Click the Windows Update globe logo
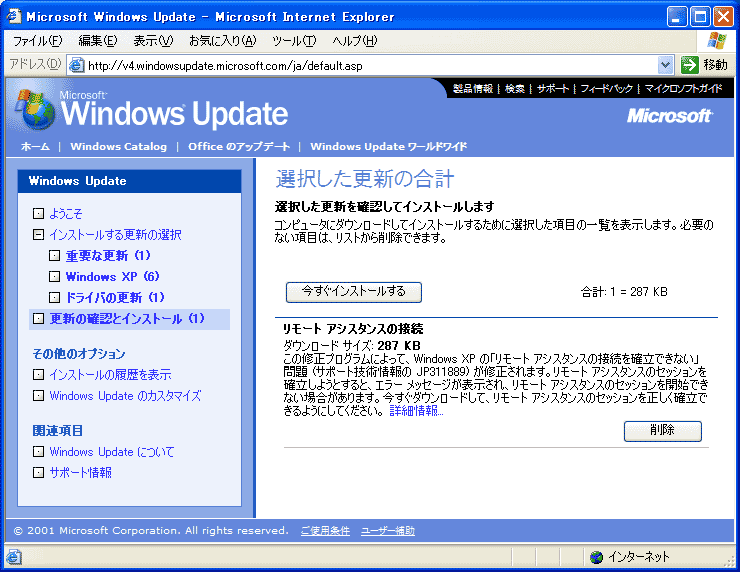 click(35, 110)
